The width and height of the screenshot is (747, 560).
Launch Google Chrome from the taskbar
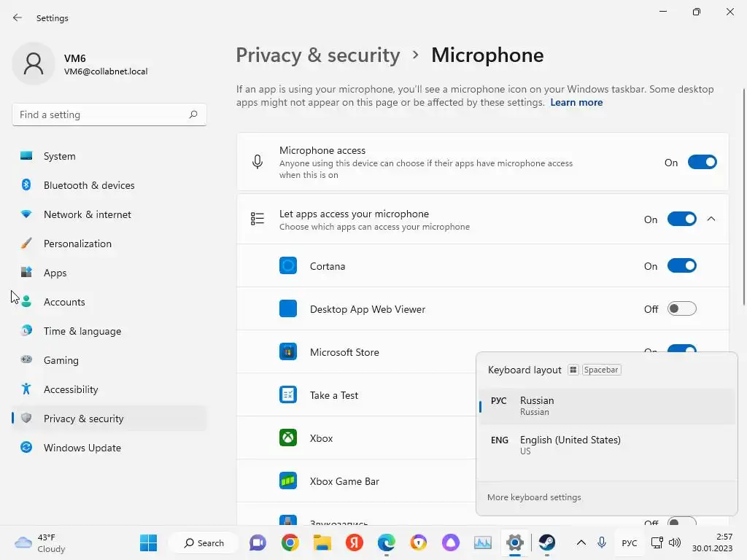pyautogui.click(x=290, y=542)
